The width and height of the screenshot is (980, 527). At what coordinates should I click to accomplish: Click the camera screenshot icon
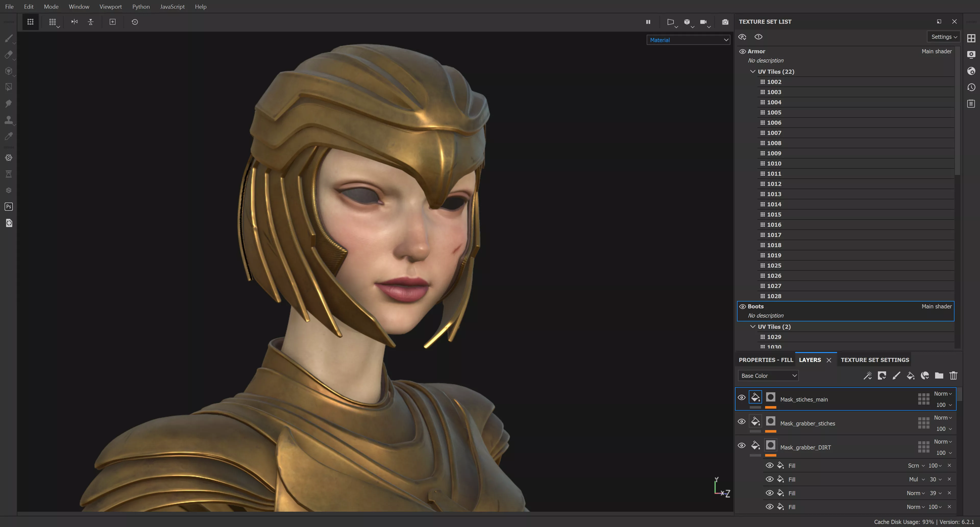(x=725, y=22)
